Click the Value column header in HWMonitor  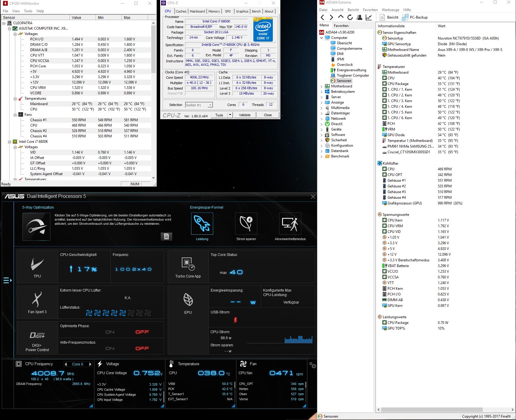point(83,18)
